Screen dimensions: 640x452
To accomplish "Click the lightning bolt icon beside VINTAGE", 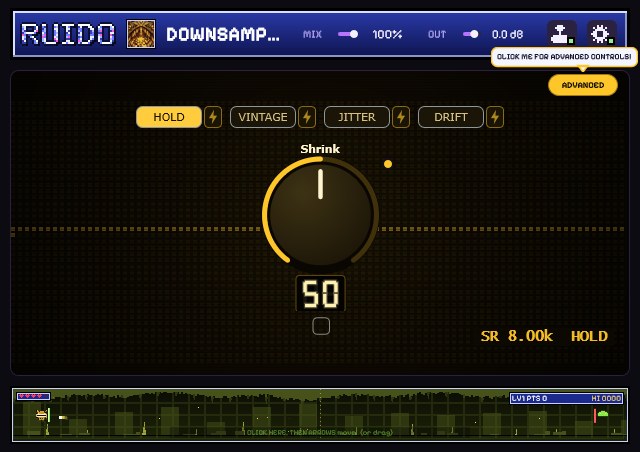I will 307,117.
